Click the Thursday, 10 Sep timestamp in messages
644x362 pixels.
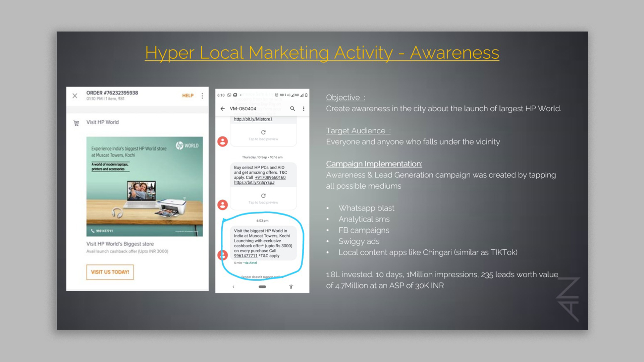[262, 157]
